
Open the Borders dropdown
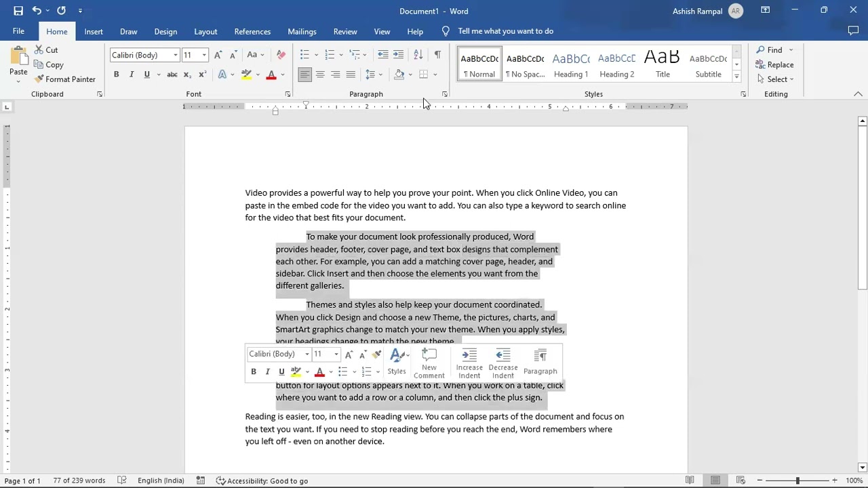point(435,75)
